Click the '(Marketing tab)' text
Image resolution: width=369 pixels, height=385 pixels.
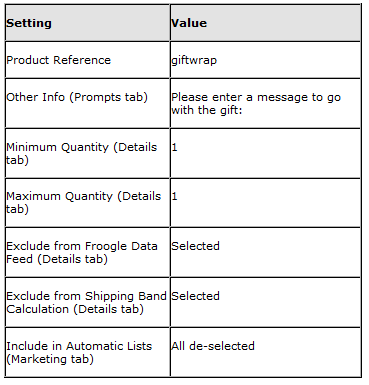50,359
